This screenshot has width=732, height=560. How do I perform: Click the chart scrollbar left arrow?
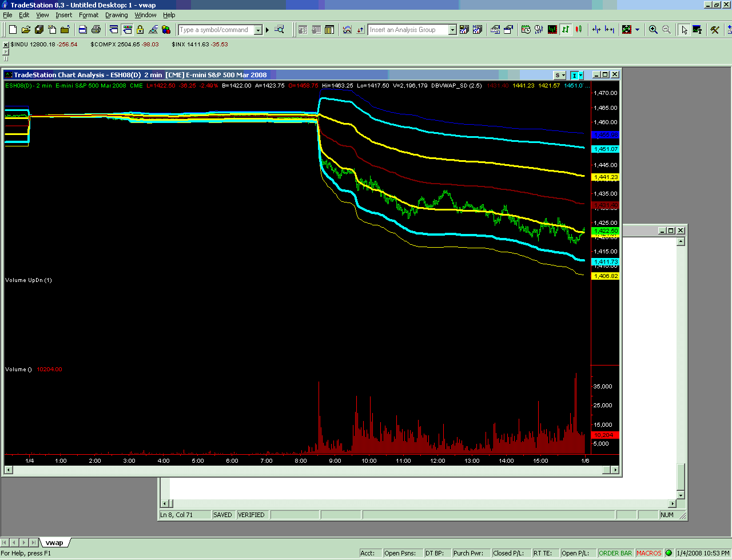click(x=9, y=470)
